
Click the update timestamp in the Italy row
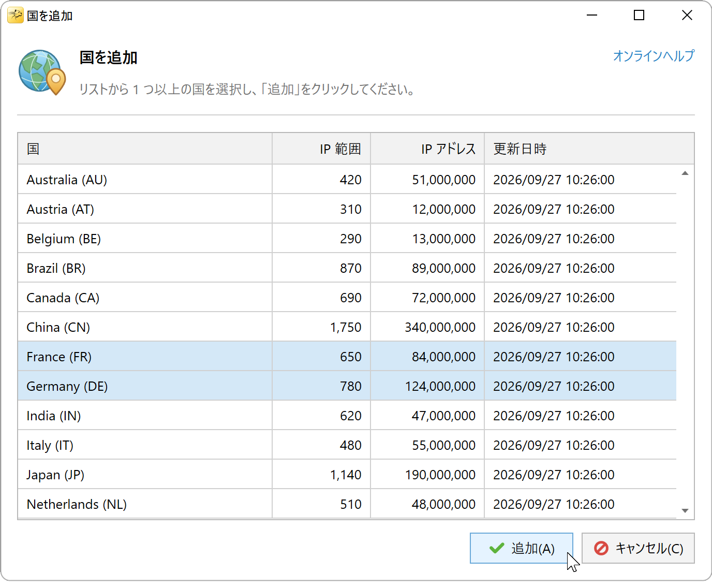pyautogui.click(x=554, y=445)
